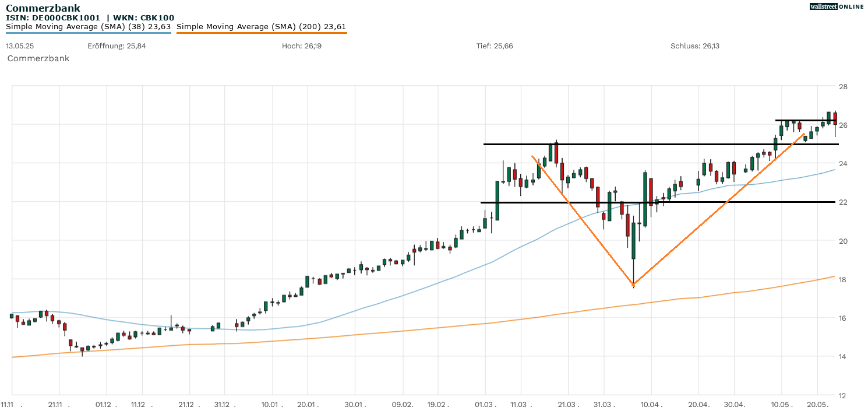Click the x-axis date 09.02.
This screenshot has width=868, height=407.
pyautogui.click(x=402, y=404)
